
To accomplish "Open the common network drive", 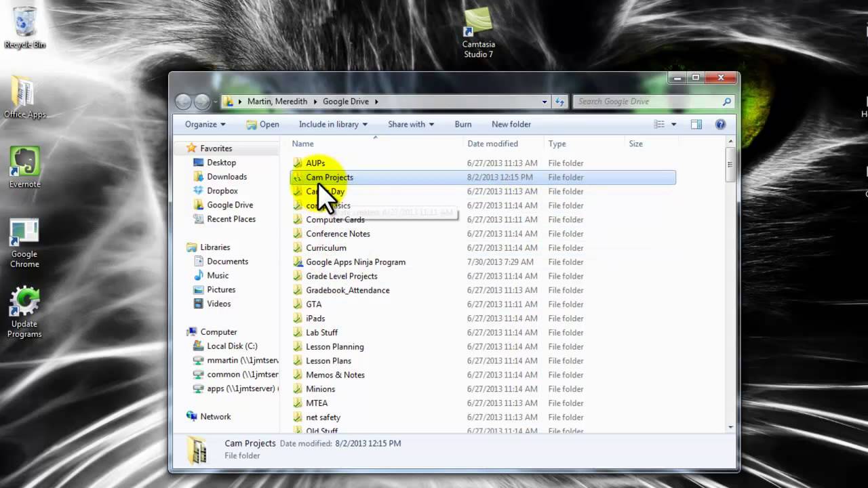I will (235, 375).
